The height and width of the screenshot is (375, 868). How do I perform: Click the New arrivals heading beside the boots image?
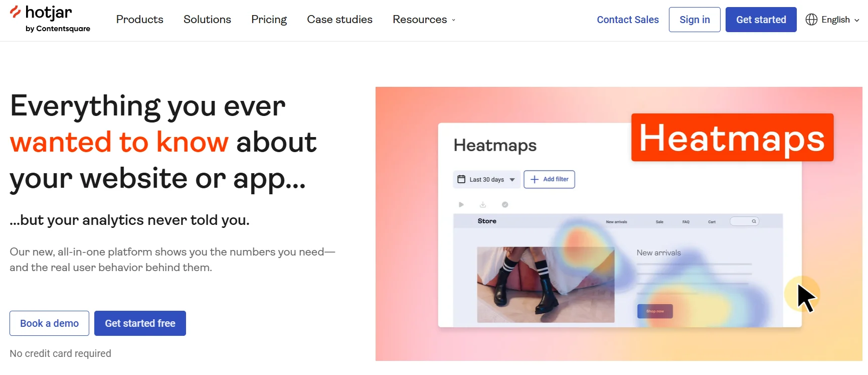(x=658, y=253)
